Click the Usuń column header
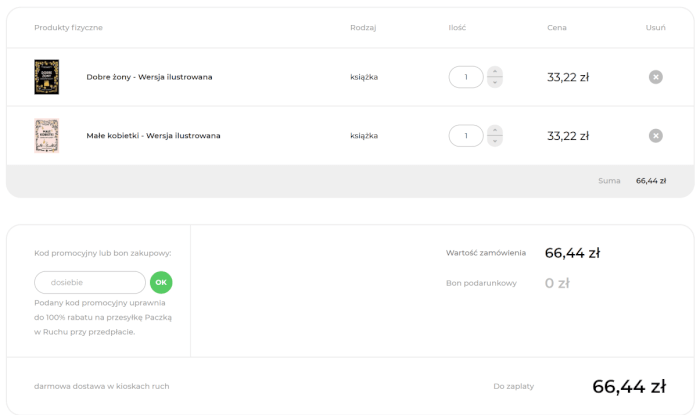This screenshot has width=700, height=415. 655,28
